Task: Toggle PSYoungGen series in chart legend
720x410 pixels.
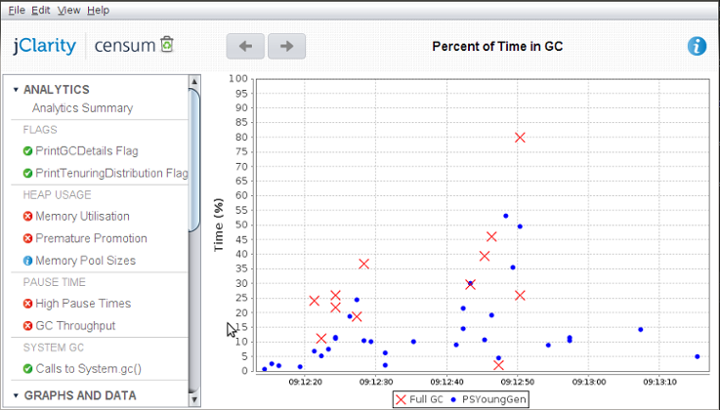Action: pos(489,399)
